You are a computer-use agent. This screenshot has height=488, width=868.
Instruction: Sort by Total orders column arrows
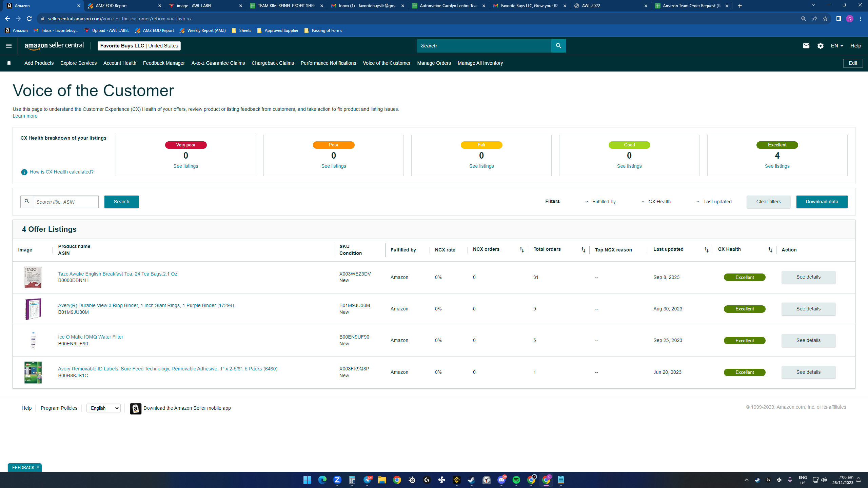tap(583, 250)
